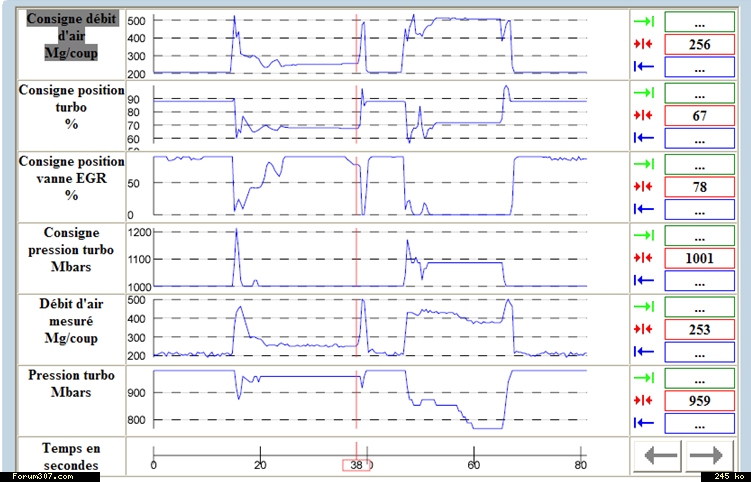Click blue min arrow icon for Consigne position turbo
Viewport: 751px width, 482px height.
[644, 138]
